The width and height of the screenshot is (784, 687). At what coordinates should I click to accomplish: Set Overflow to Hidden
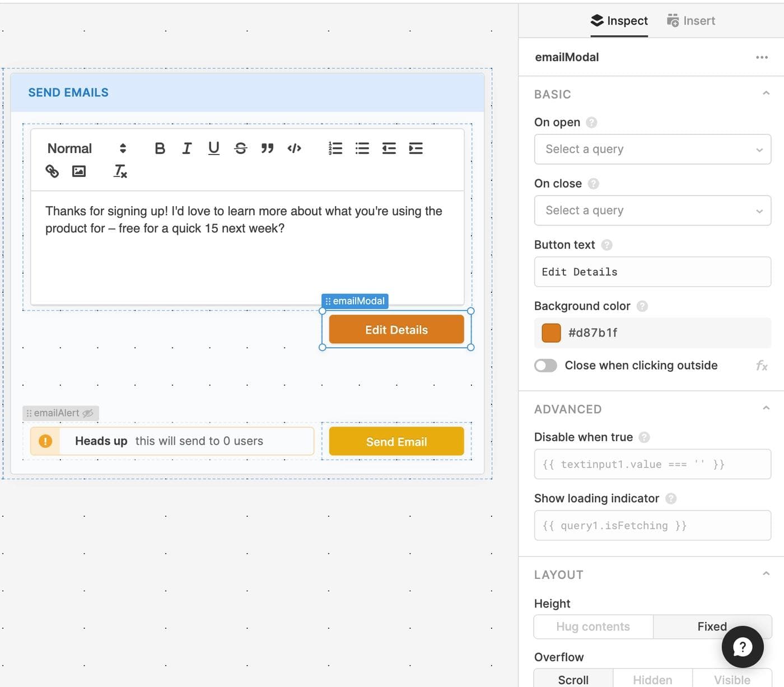coord(652,680)
